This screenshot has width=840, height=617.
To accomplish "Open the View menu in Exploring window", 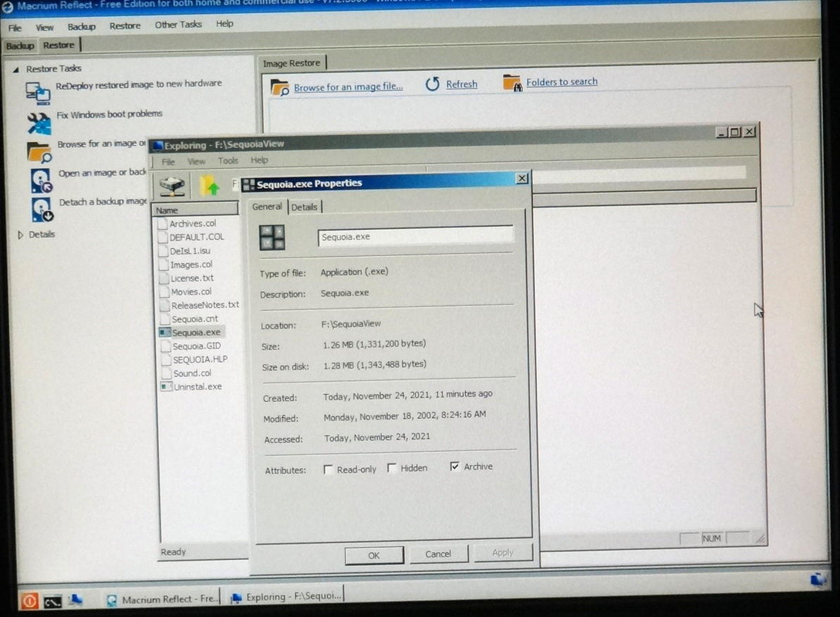I will (196, 161).
